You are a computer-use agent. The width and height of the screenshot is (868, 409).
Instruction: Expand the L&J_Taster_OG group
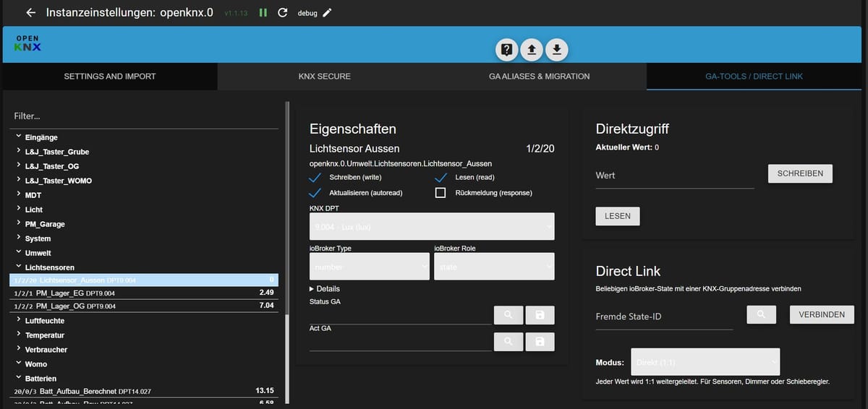[x=19, y=166]
